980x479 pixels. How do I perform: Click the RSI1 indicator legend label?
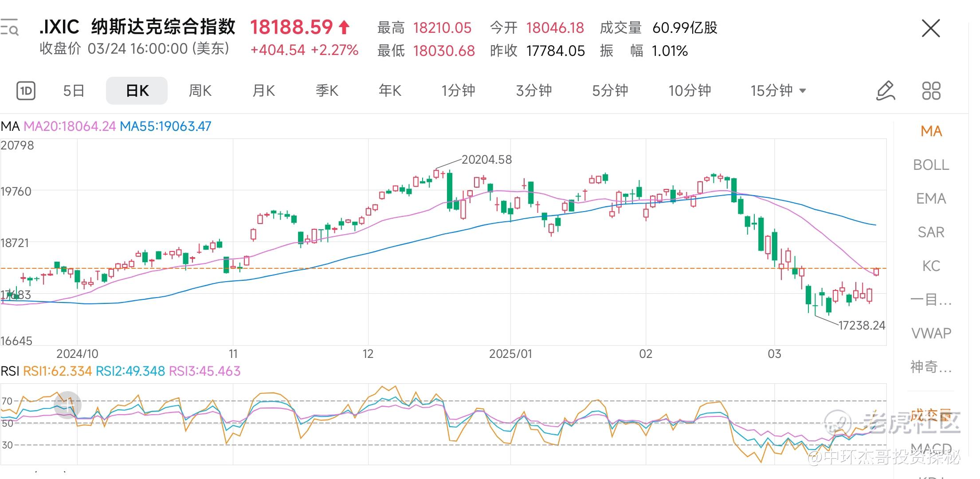[57, 371]
